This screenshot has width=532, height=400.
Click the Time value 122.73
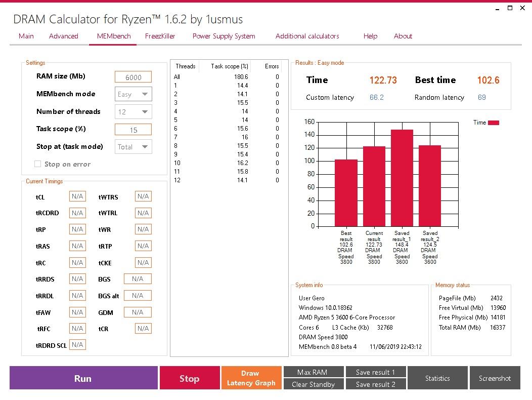(x=383, y=80)
